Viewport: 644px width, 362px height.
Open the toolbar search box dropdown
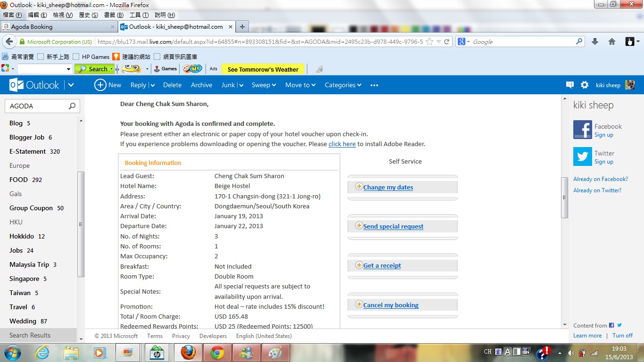[67, 69]
